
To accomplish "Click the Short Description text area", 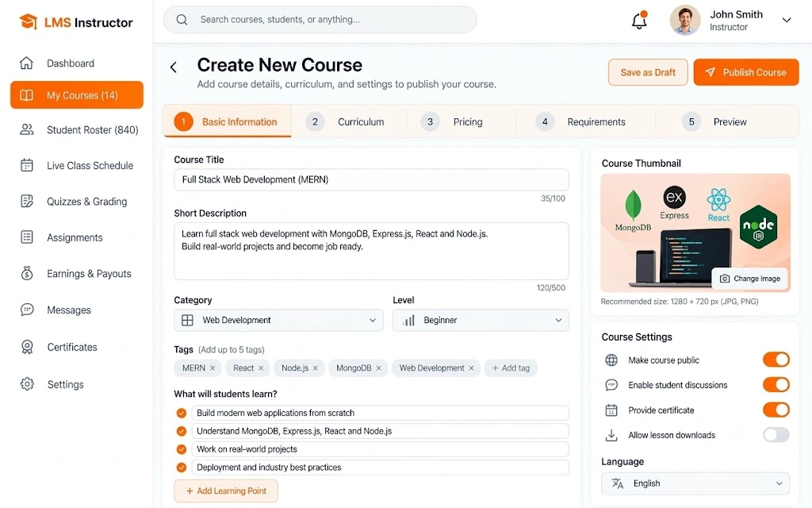I will coord(371,252).
